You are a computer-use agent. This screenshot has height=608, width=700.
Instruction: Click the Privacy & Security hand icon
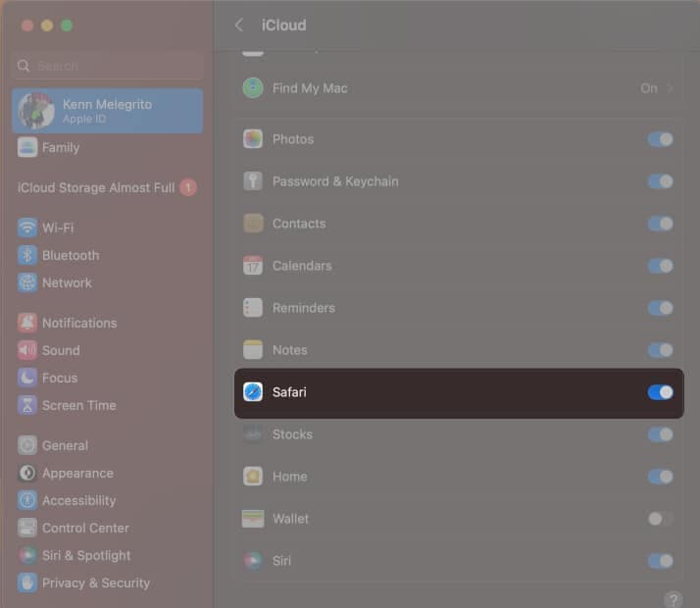click(27, 583)
